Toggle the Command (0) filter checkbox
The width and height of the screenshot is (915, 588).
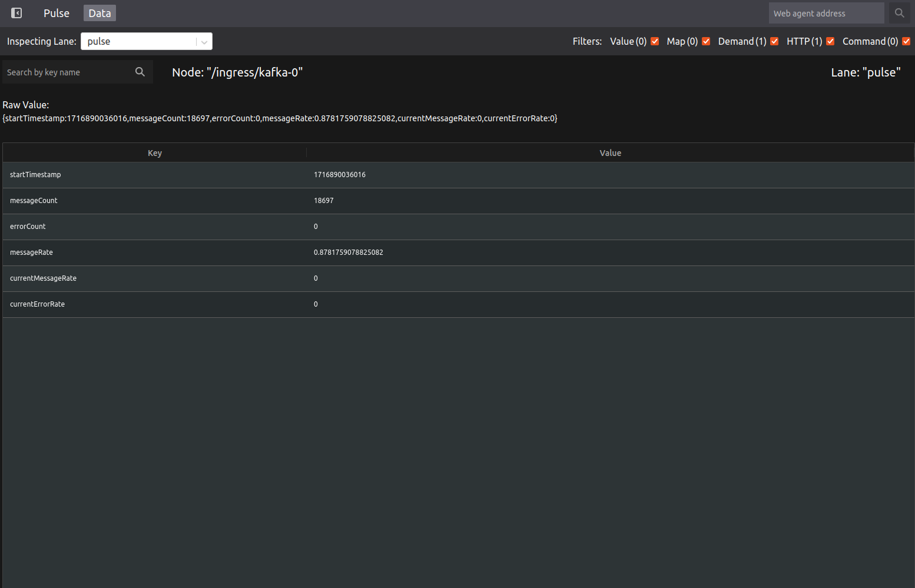[906, 41]
